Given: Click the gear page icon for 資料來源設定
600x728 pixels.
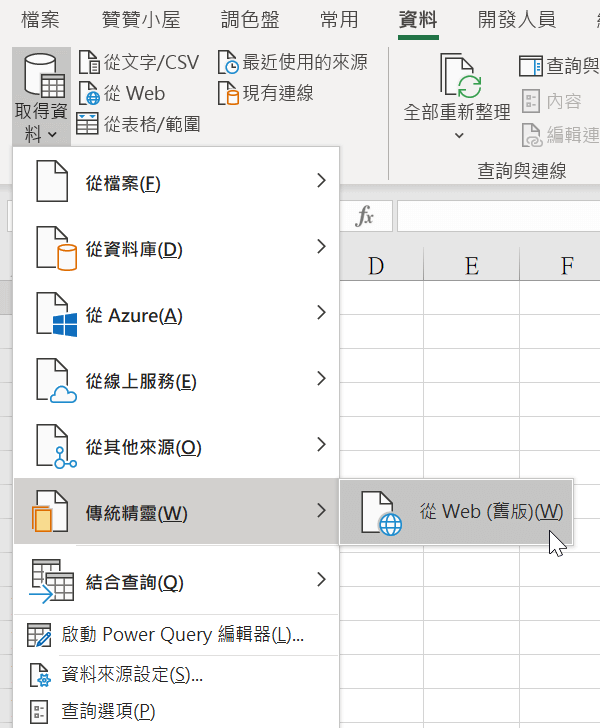Looking at the screenshot, I should 40,675.
